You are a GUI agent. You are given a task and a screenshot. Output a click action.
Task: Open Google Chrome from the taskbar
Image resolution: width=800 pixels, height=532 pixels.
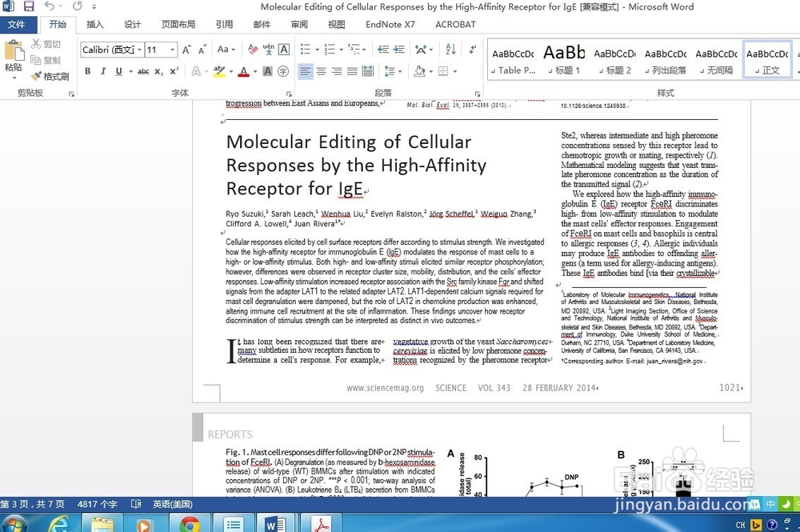click(x=190, y=523)
